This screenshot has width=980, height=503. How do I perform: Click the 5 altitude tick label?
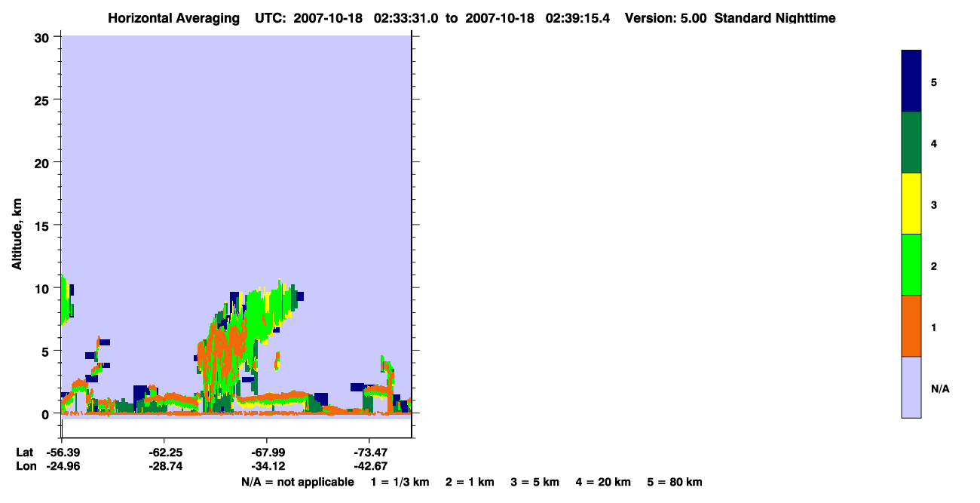click(46, 351)
